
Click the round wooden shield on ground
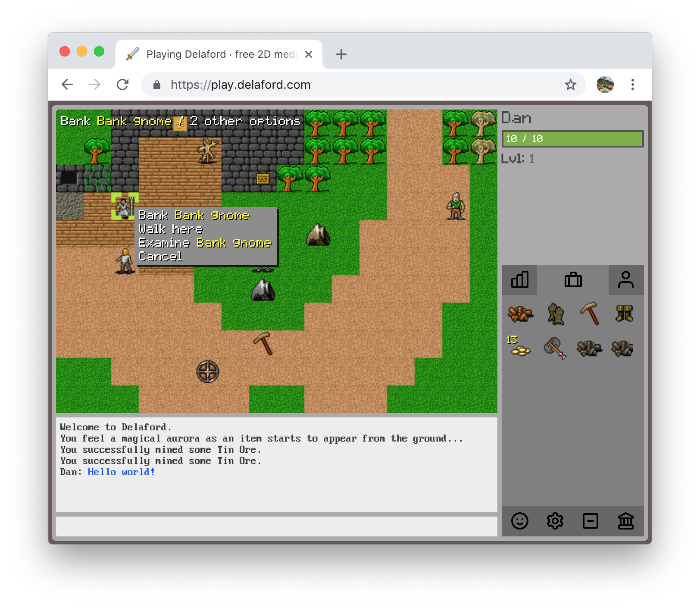point(208,372)
